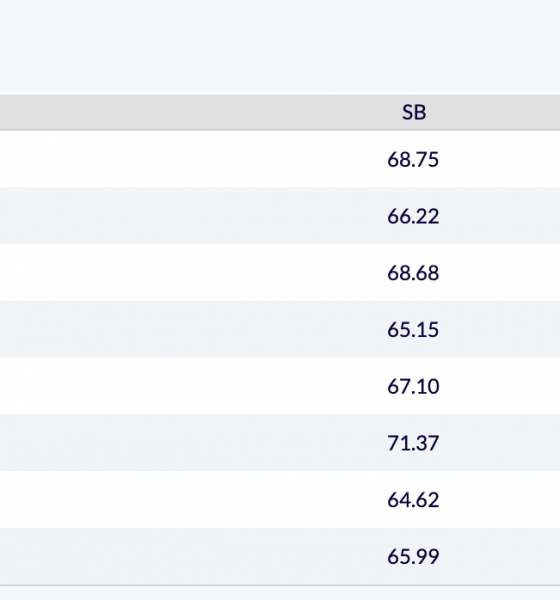Click blank left area of the 71.37 row
The height and width of the screenshot is (600, 560).
coord(172,443)
